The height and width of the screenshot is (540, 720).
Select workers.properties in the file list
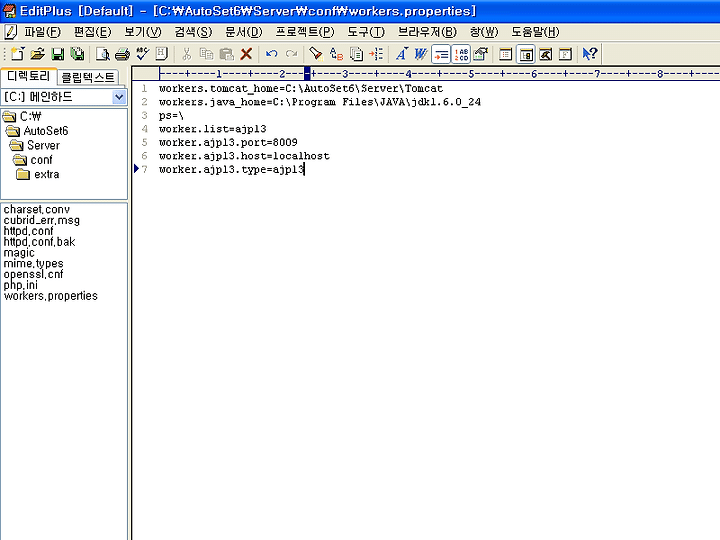[51, 296]
